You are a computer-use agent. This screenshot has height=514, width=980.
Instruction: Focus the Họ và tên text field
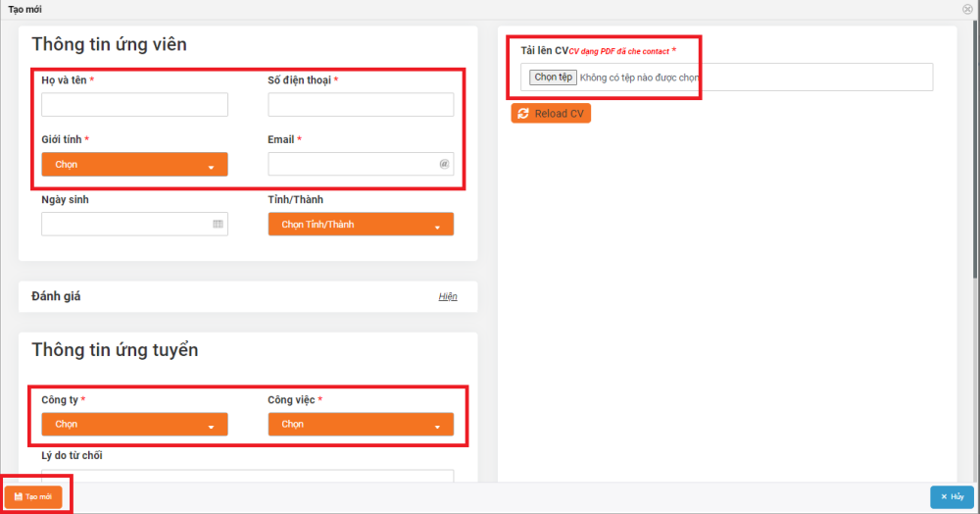click(134, 105)
